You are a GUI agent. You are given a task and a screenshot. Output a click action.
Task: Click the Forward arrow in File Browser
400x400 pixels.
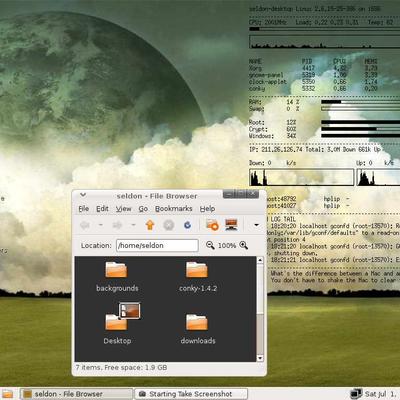117,225
